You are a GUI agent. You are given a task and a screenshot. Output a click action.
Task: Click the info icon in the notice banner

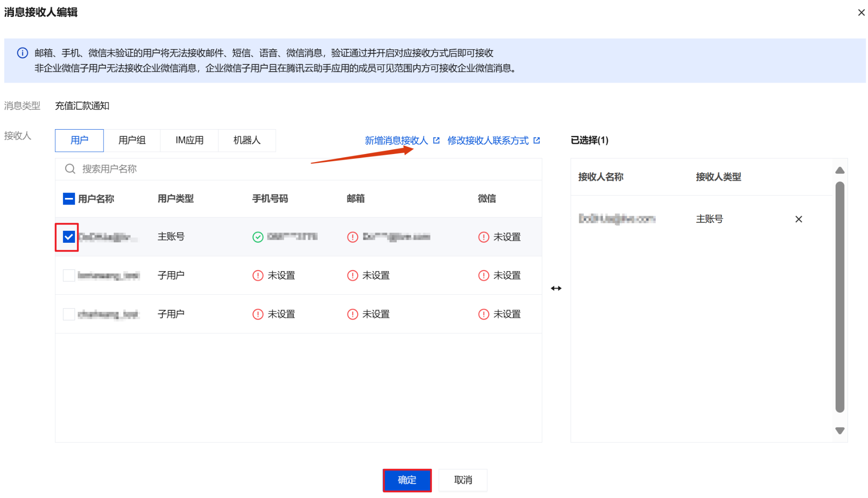point(22,53)
